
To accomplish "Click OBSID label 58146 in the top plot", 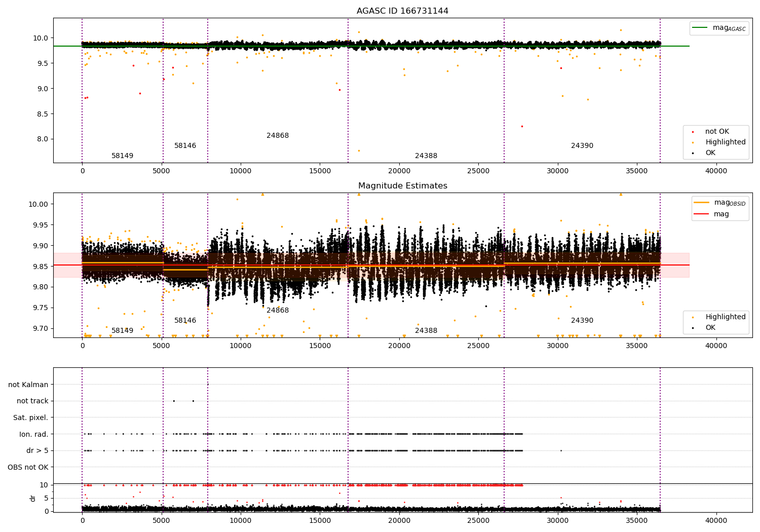I will point(185,146).
